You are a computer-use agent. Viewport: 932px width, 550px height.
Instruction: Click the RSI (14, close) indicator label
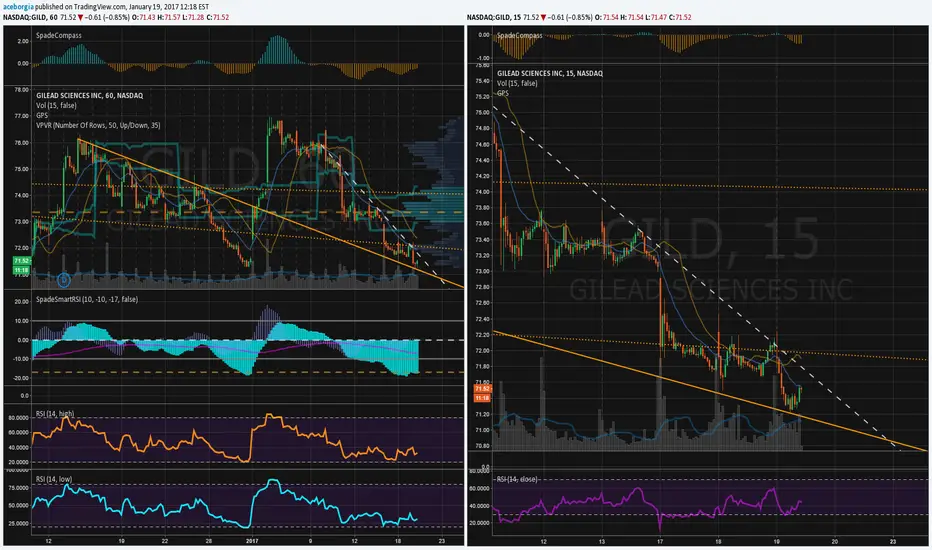point(517,479)
